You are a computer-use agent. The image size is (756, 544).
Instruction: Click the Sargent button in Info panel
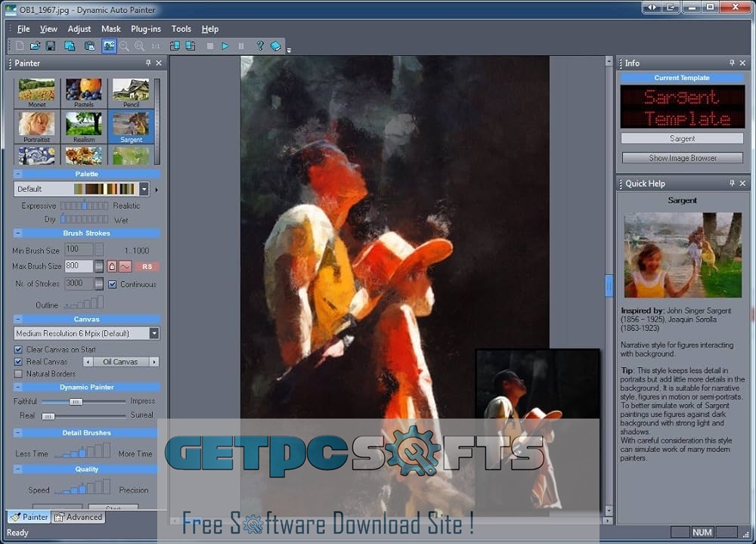point(682,138)
